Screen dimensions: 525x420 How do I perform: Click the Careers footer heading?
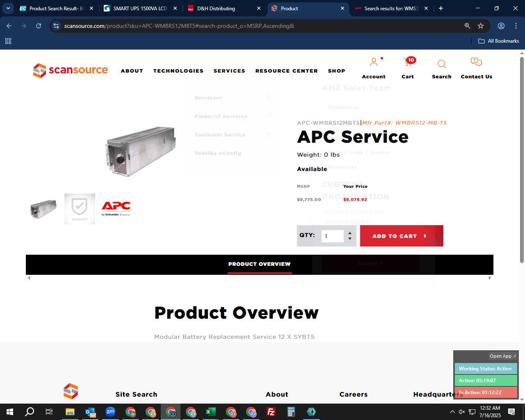tap(354, 395)
